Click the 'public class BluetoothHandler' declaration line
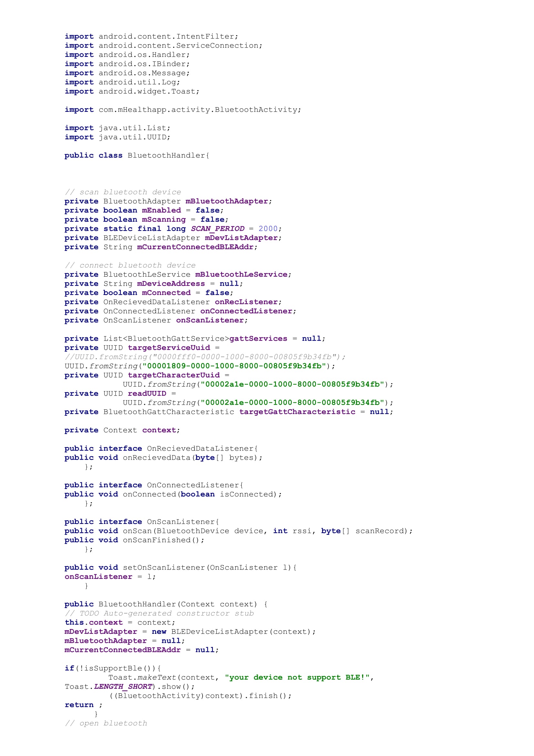Viewport: 534px width, 756px height. coord(137,155)
